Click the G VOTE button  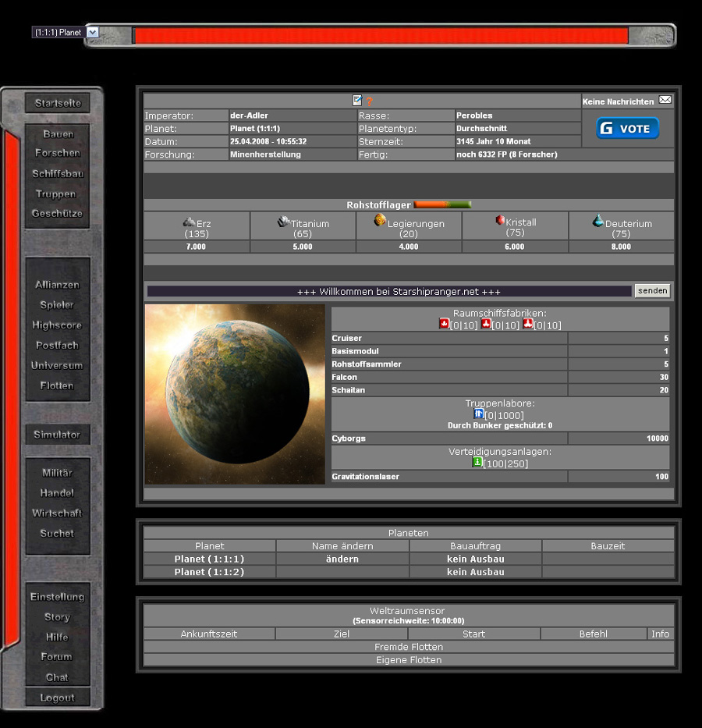[627, 128]
